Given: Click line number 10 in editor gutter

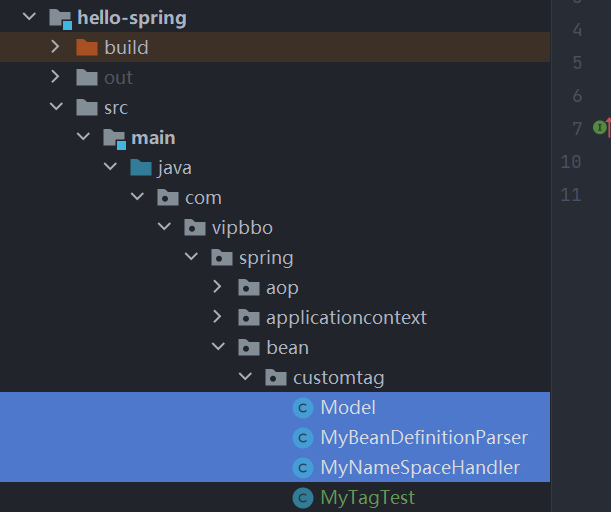Looking at the screenshot, I should click(571, 161).
